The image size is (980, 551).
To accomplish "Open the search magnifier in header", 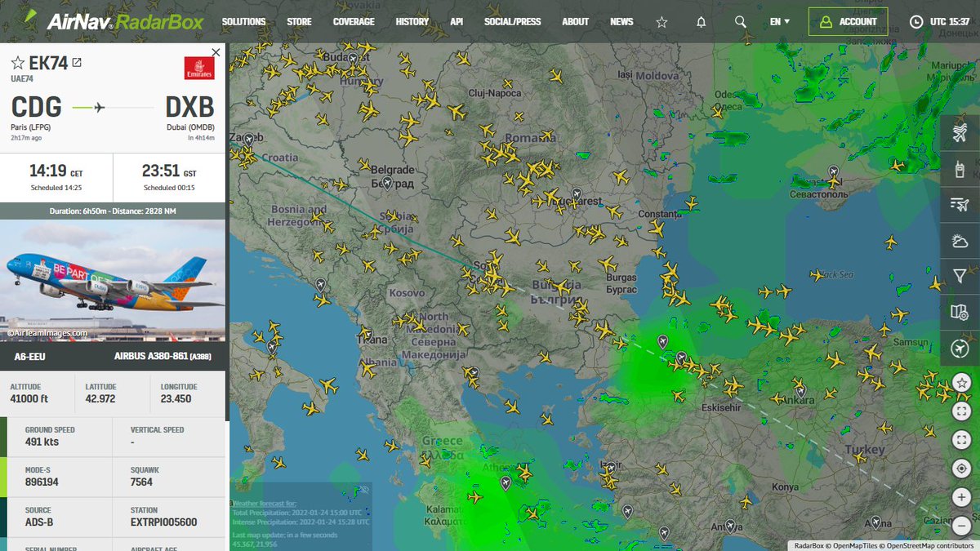I will (x=741, y=22).
